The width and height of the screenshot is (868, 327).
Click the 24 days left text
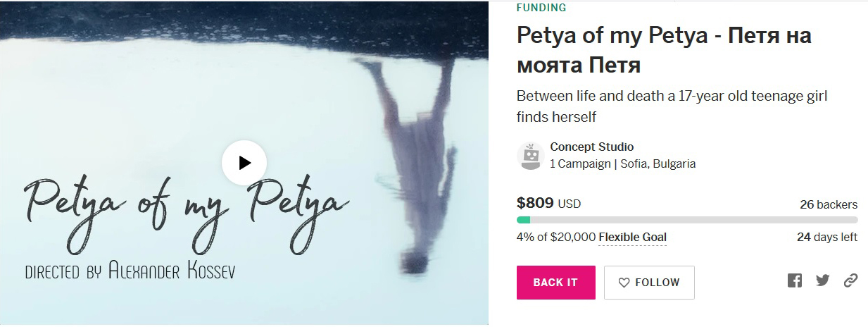point(826,237)
